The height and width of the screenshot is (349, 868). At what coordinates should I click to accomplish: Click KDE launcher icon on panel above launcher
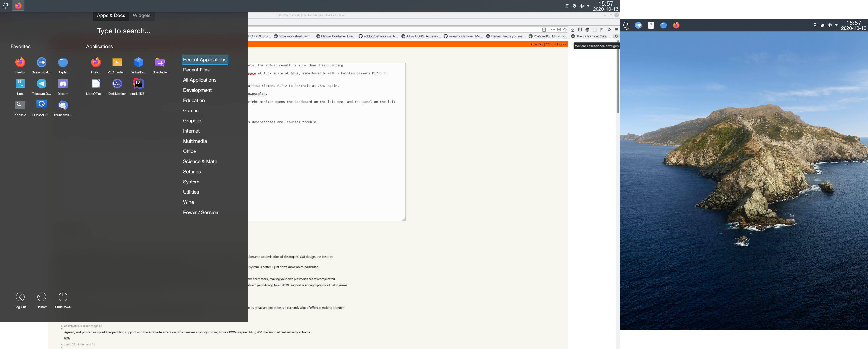coord(6,6)
